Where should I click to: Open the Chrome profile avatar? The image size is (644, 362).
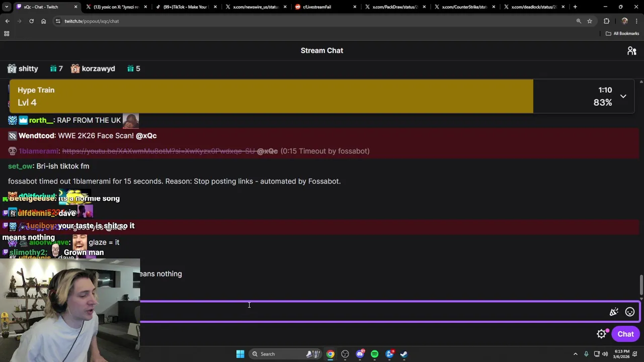[624, 21]
